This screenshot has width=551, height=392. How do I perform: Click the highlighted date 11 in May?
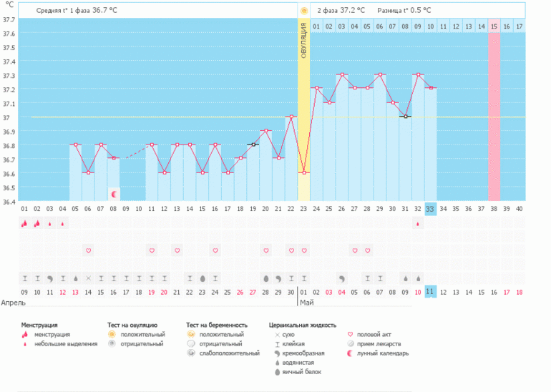point(430,292)
